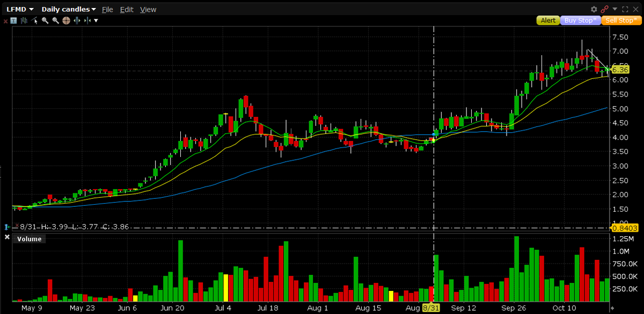Click the 750.0K volume axis label
Viewport: 644px width, 314px height.
coord(625,264)
